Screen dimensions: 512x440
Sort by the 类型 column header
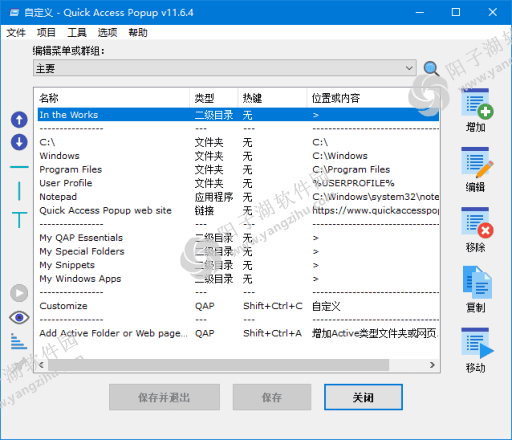[x=214, y=98]
